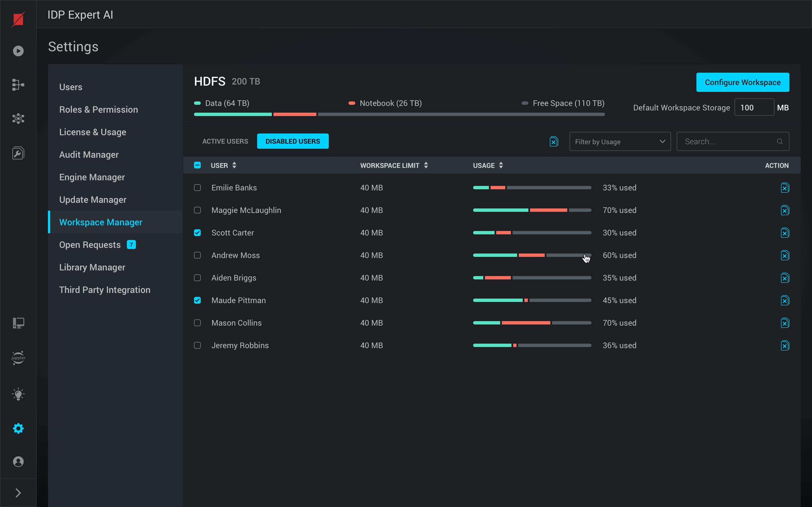812x507 pixels.
Task: Click bulk delete workspace icon near filter
Action: (554, 141)
